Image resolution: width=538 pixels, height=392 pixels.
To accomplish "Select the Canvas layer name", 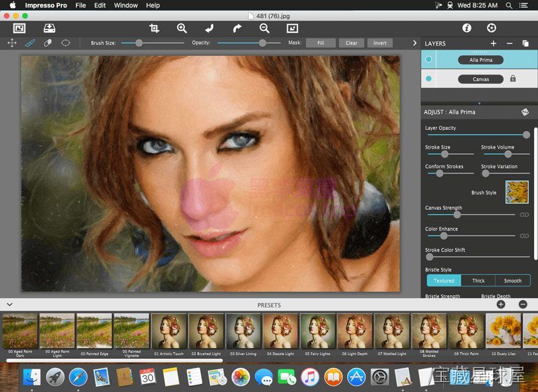I will 481,79.
